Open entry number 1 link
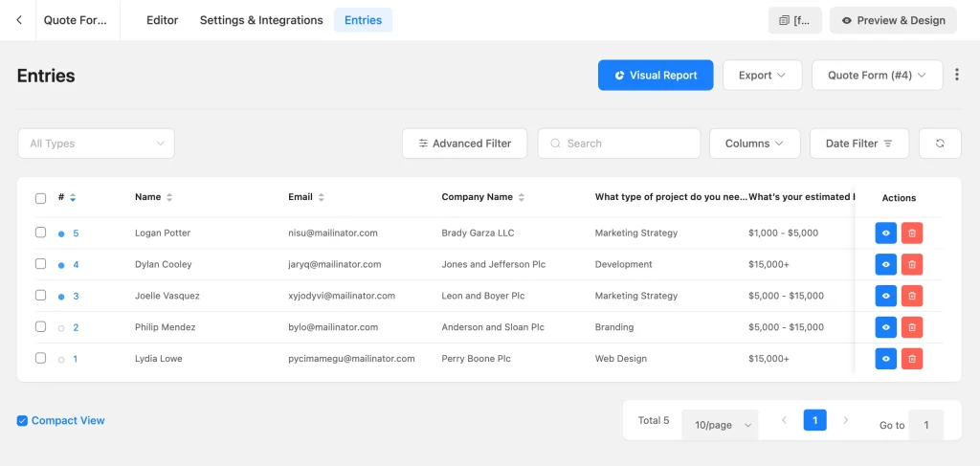The image size is (980, 466). 76,359
